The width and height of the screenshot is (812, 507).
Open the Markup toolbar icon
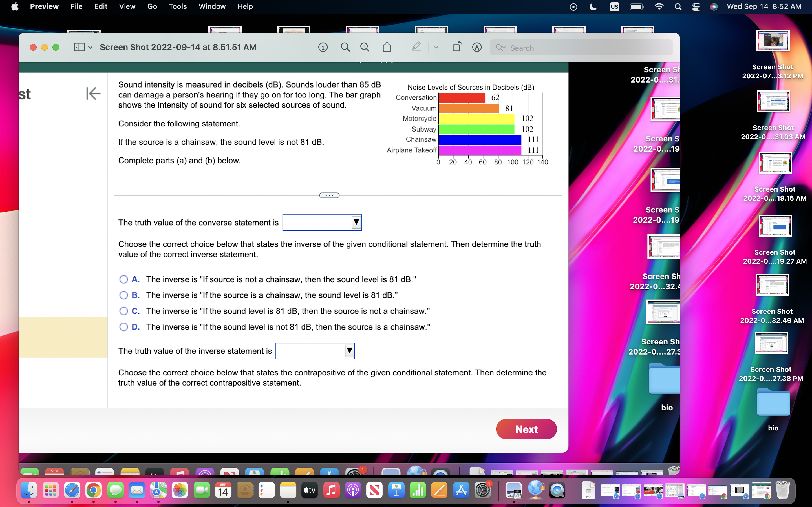point(477,47)
